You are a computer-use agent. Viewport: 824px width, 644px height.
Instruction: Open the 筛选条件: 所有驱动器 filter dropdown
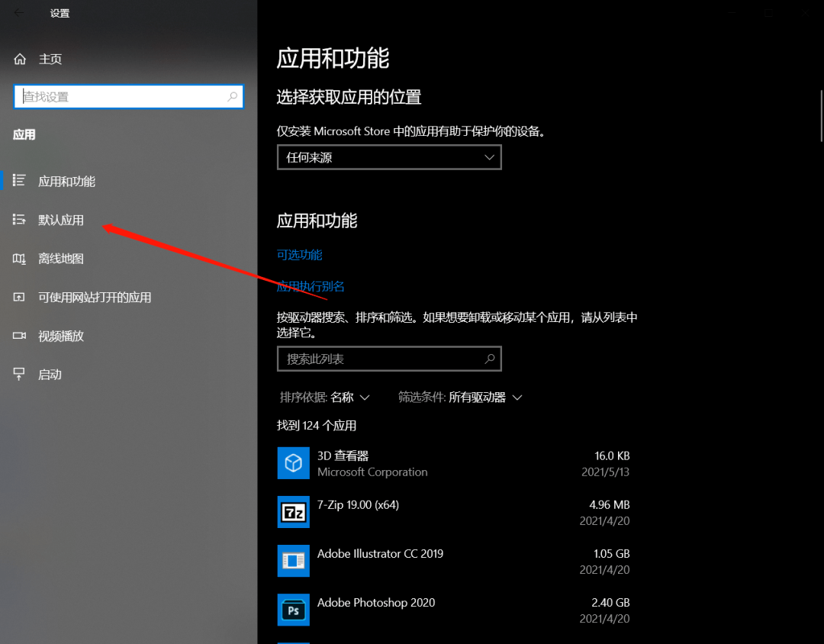pyautogui.click(x=460, y=397)
